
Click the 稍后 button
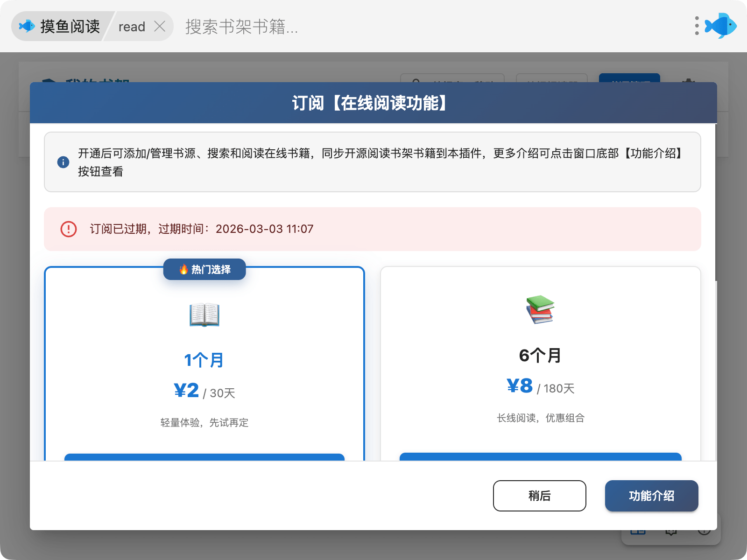[x=540, y=496]
